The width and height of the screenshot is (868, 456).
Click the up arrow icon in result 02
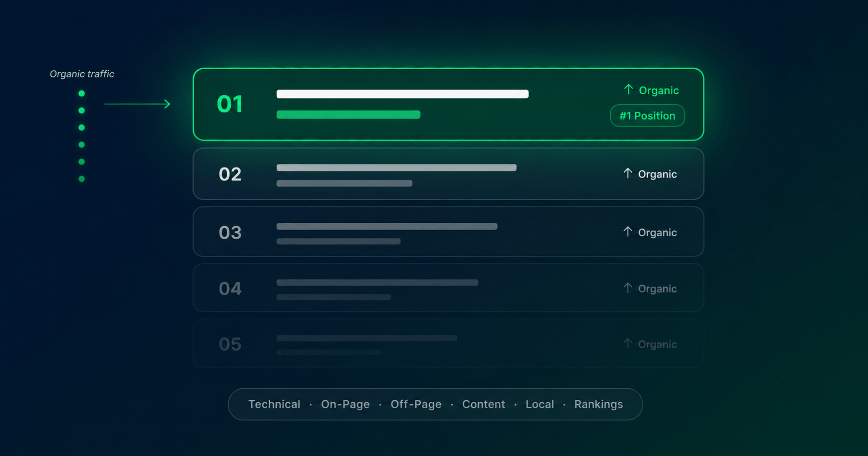(x=628, y=173)
